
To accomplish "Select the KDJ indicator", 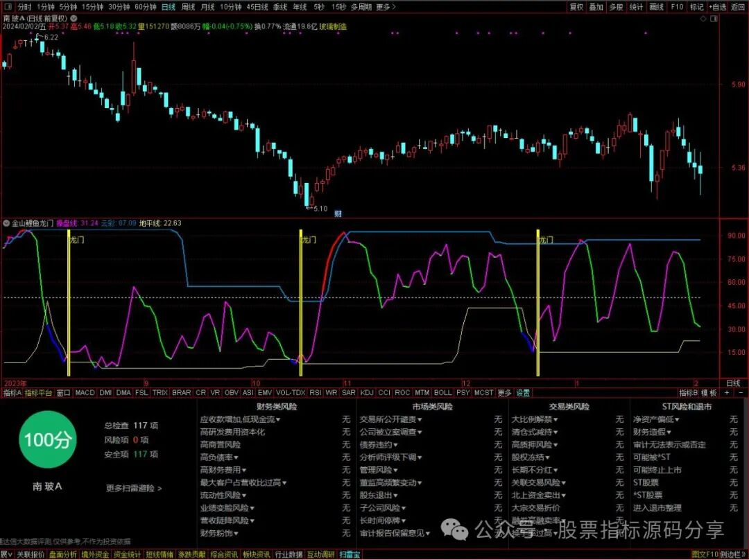I will [367, 392].
